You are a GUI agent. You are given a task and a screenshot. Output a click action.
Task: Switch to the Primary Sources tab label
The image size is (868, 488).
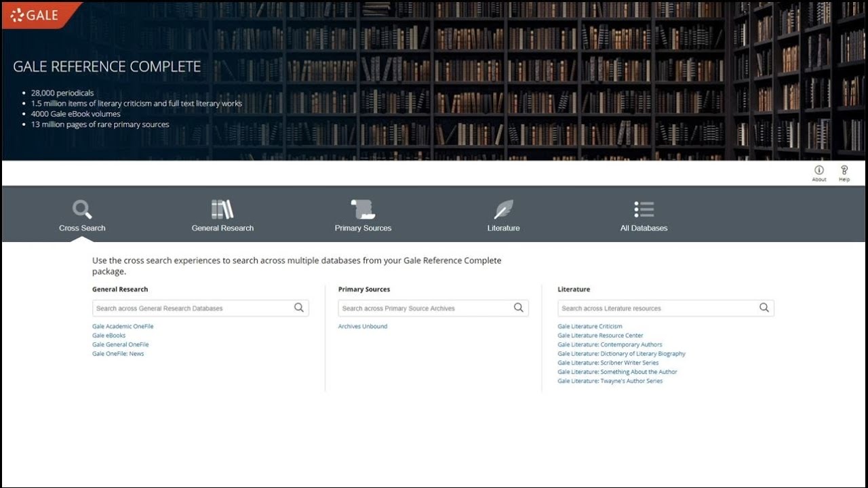tap(363, 228)
